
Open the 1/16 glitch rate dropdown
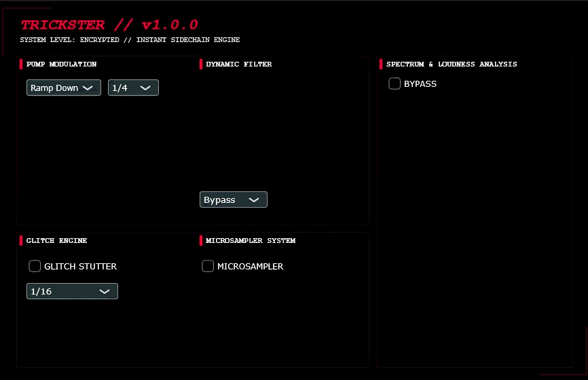(x=72, y=291)
